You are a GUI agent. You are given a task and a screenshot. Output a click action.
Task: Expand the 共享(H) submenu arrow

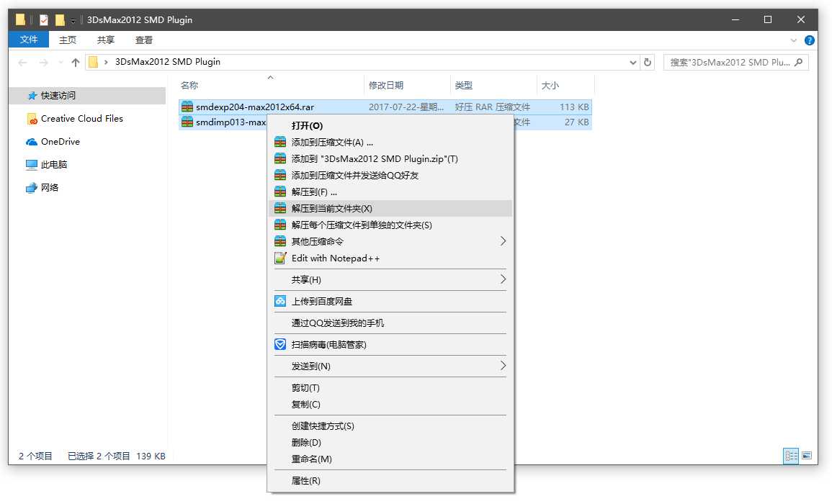tap(503, 279)
